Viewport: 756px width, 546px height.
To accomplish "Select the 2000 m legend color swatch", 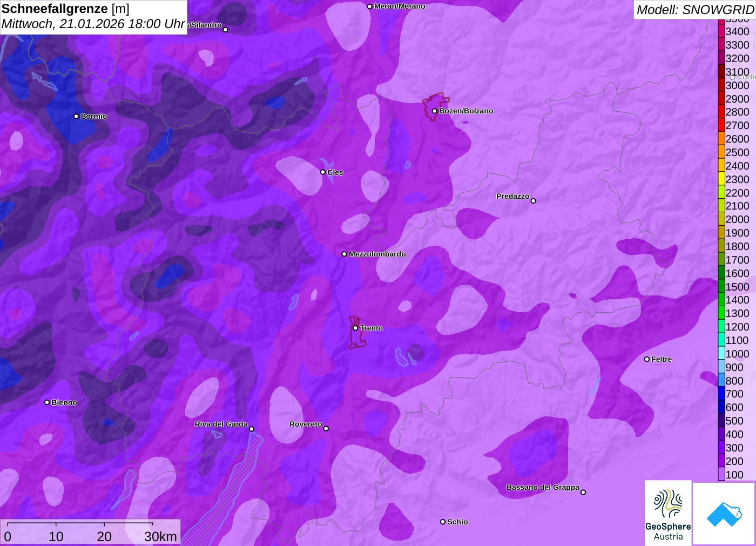I will click(x=721, y=219).
